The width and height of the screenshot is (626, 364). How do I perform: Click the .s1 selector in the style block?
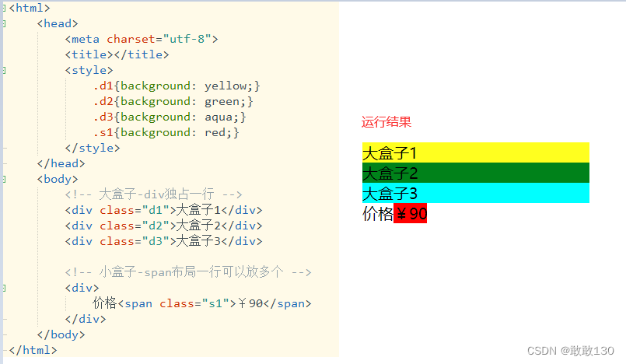click(x=103, y=132)
